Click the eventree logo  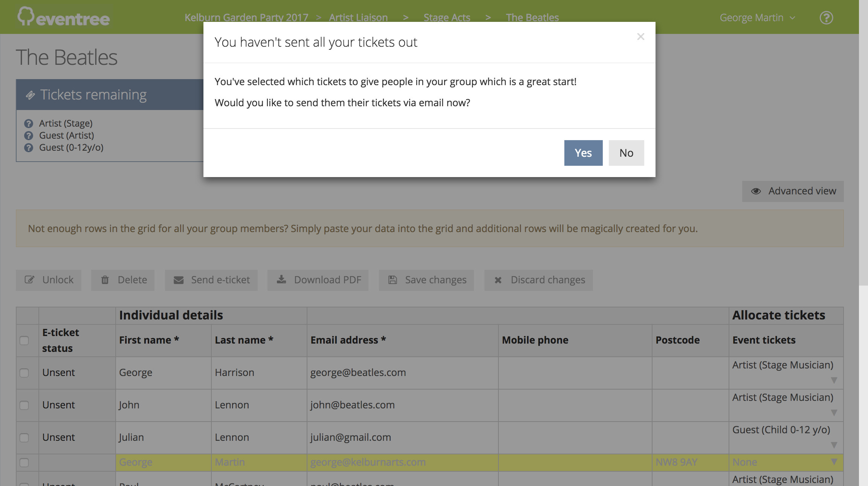(64, 17)
